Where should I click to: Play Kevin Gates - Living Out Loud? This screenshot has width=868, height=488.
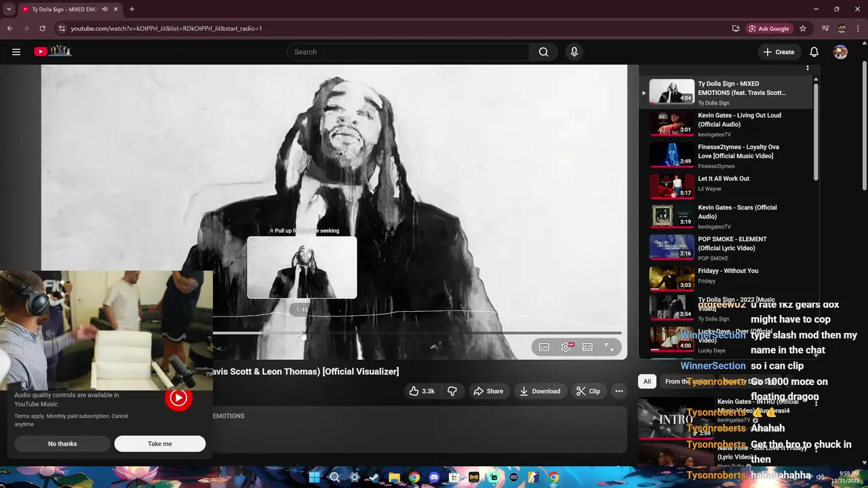pyautogui.click(x=726, y=124)
